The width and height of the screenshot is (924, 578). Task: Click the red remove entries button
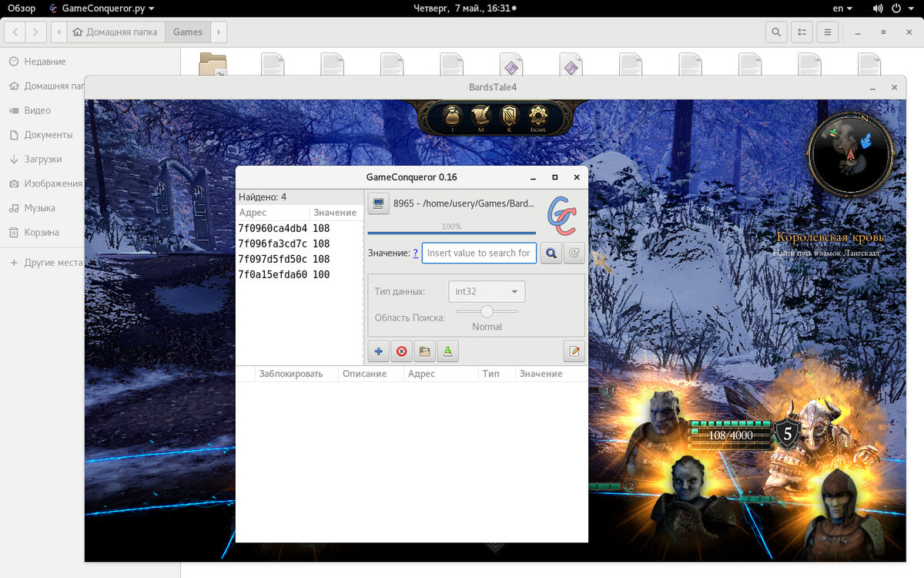[x=401, y=351]
